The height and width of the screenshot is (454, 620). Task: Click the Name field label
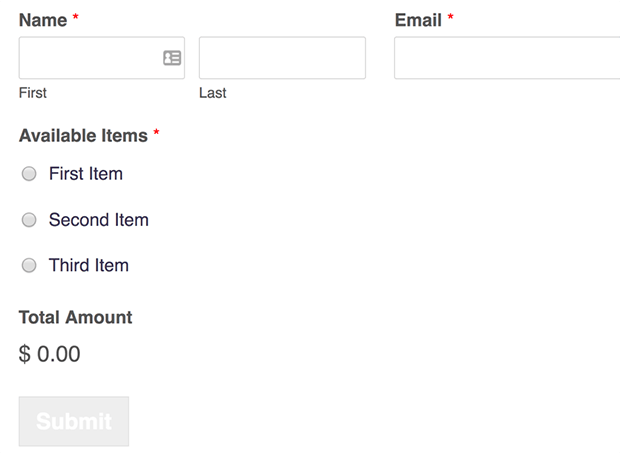coord(43,20)
